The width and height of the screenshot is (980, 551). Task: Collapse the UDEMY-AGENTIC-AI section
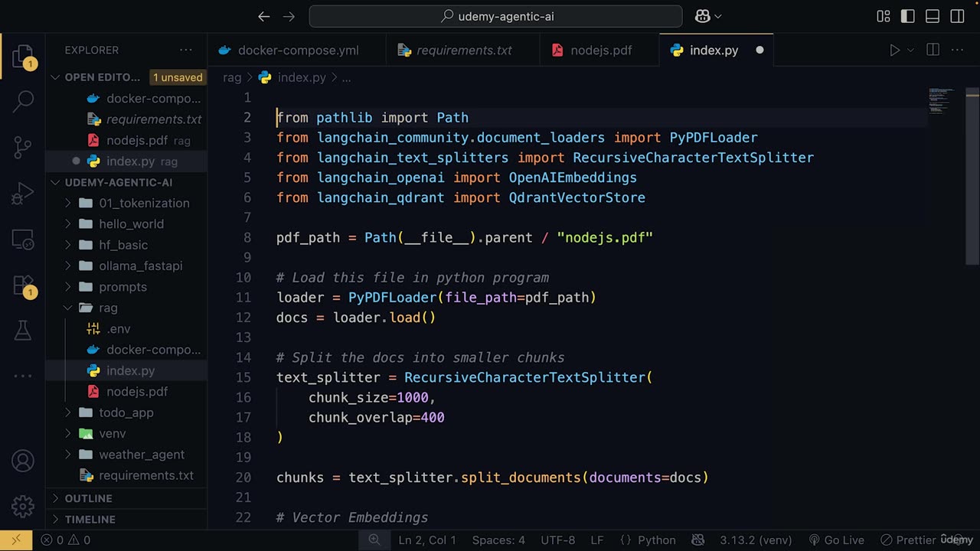[x=56, y=182]
